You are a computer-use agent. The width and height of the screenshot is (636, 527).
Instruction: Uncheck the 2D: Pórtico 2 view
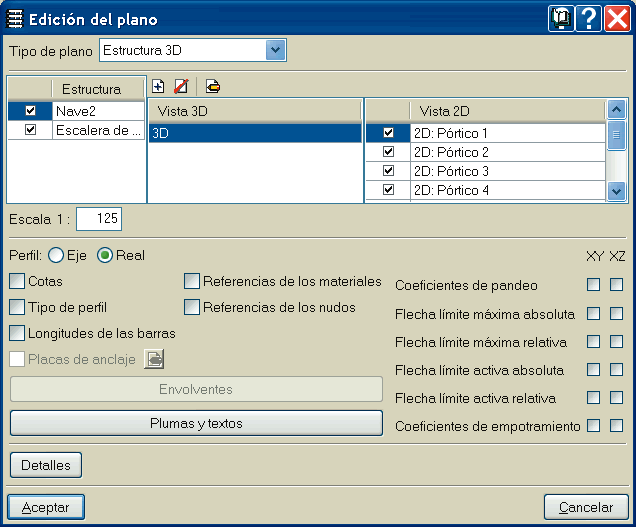coord(389,152)
